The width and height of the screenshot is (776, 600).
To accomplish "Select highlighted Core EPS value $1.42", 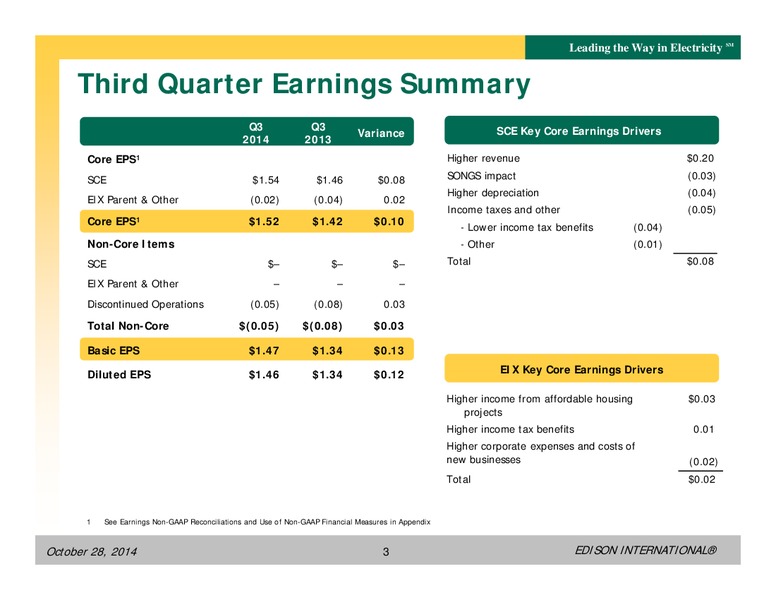I will point(327,222).
